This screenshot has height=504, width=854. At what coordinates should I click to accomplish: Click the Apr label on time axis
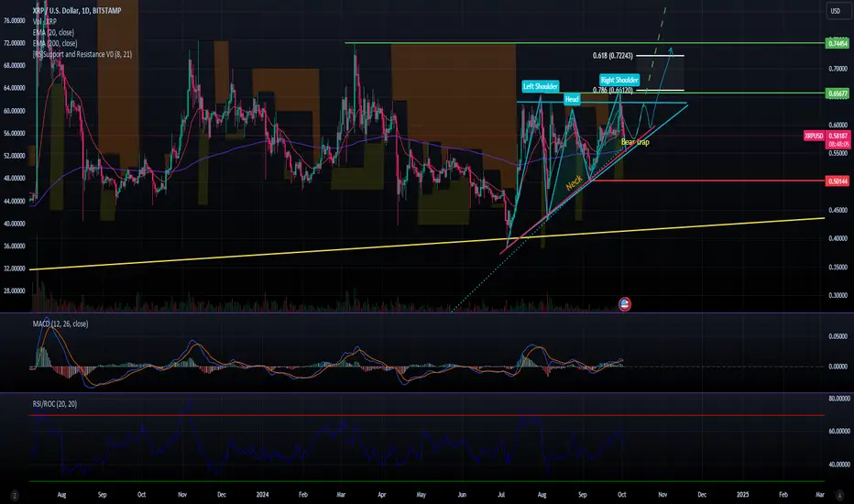382,495
